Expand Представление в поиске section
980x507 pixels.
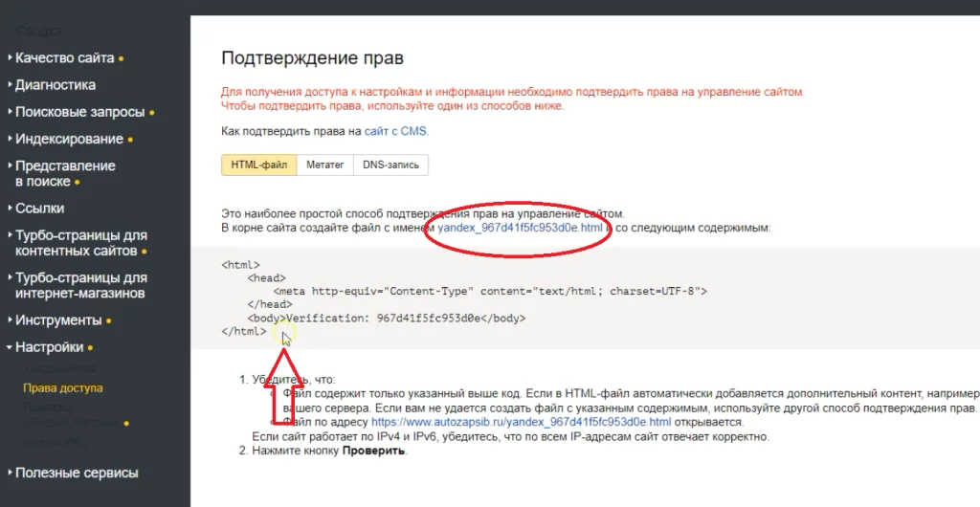click(62, 173)
